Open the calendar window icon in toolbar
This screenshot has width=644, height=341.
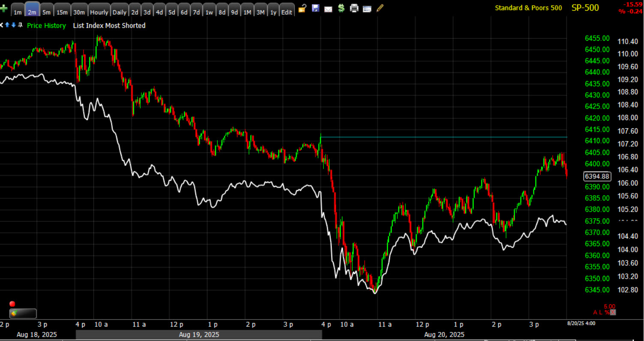(367, 8)
